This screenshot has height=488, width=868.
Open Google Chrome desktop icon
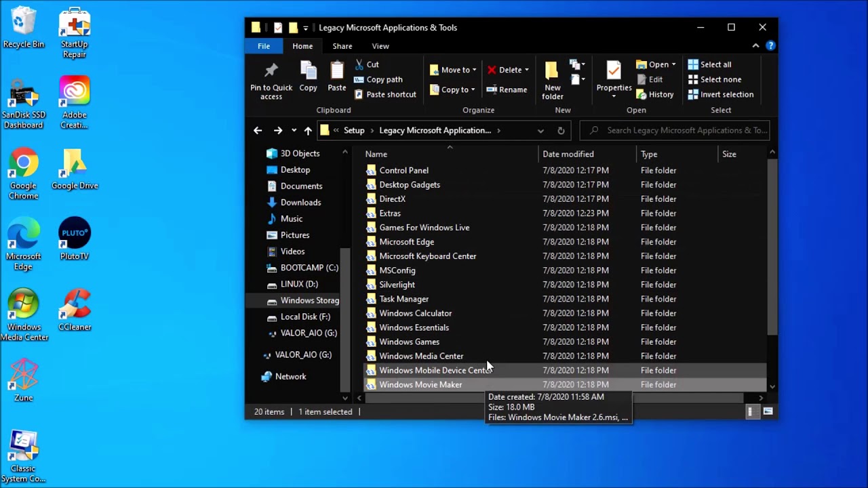[23, 174]
